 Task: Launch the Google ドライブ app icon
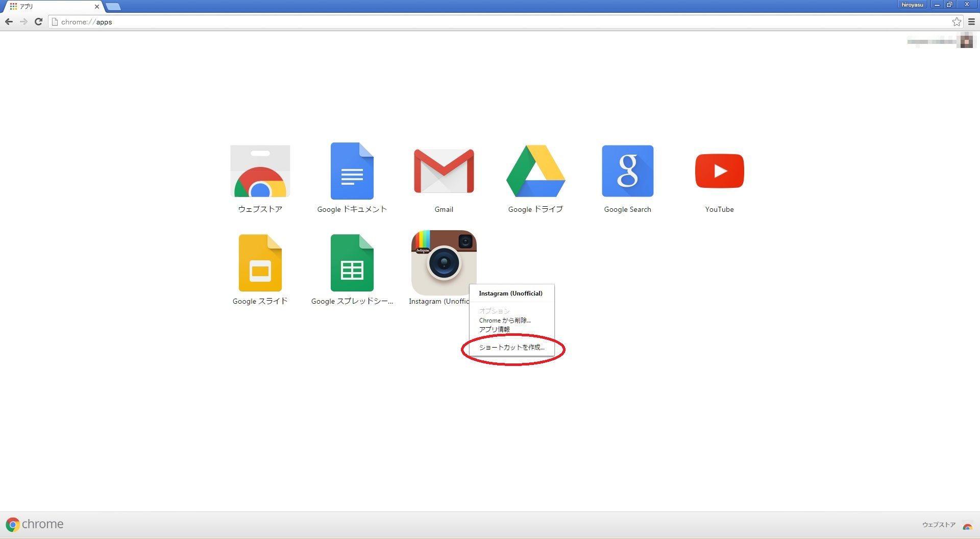(x=536, y=171)
